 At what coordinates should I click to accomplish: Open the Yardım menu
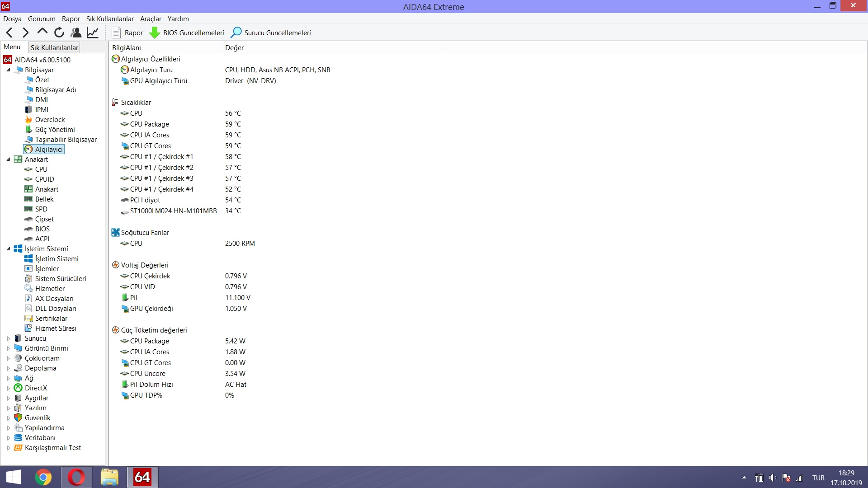(x=178, y=19)
